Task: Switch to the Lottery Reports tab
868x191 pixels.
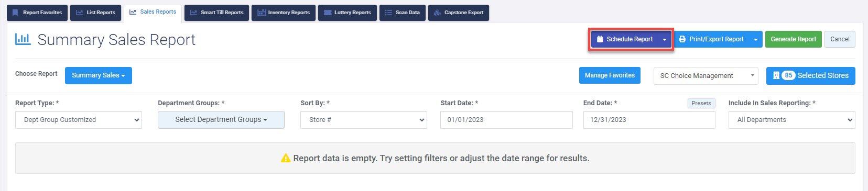Action: pyautogui.click(x=347, y=13)
